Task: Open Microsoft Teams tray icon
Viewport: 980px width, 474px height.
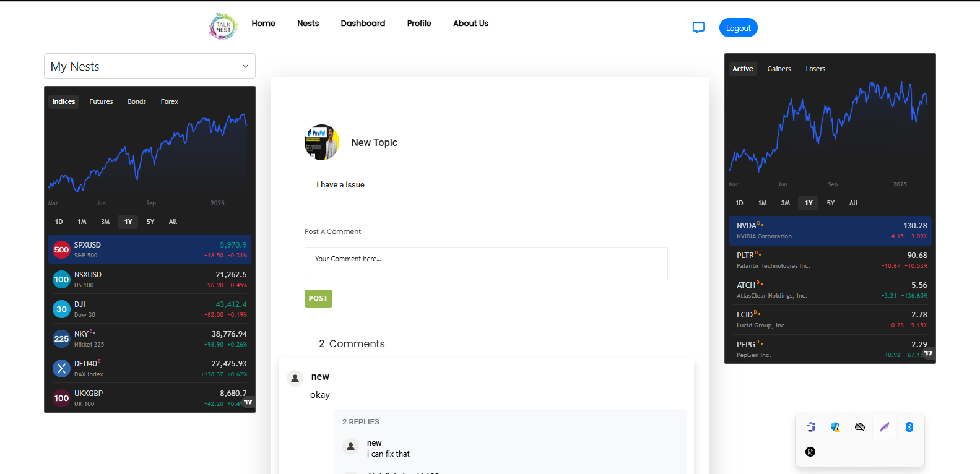Action: (x=811, y=427)
